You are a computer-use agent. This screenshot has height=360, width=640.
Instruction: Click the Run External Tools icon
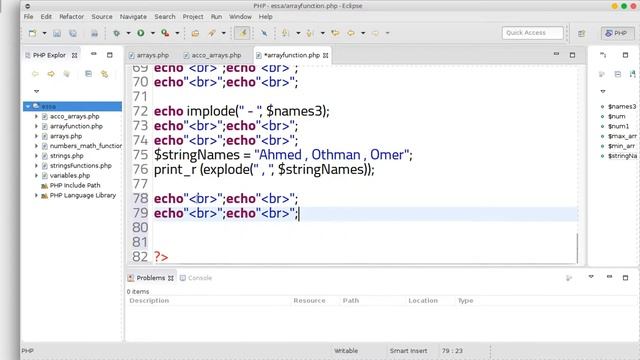pos(165,33)
